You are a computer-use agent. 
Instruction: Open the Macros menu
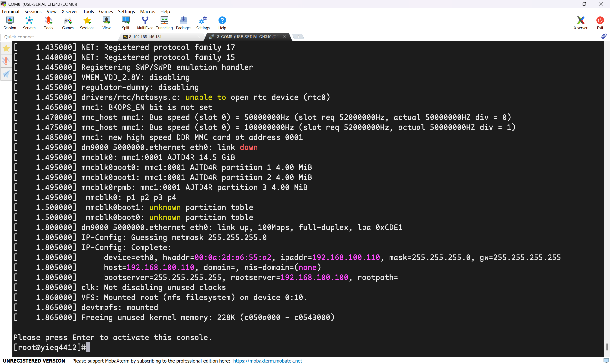click(147, 11)
